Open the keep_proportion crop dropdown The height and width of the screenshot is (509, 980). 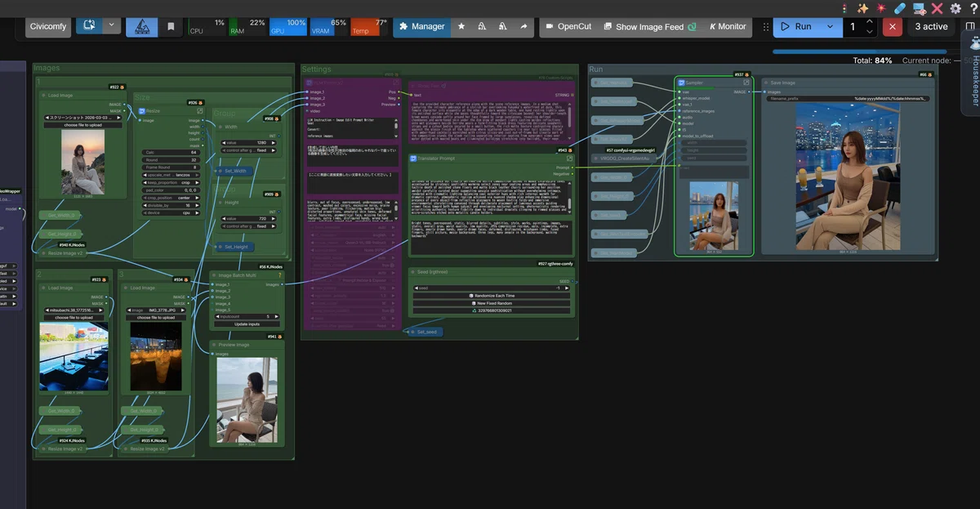171,182
